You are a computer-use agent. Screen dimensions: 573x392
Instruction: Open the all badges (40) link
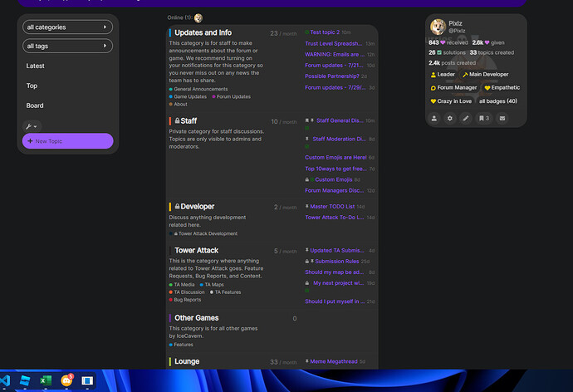point(497,101)
